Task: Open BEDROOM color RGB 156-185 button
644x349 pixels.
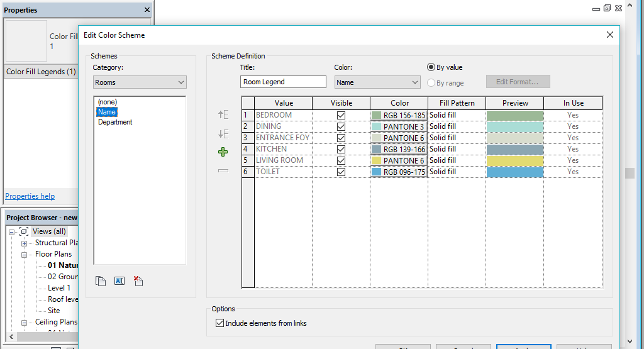Action: click(x=399, y=115)
